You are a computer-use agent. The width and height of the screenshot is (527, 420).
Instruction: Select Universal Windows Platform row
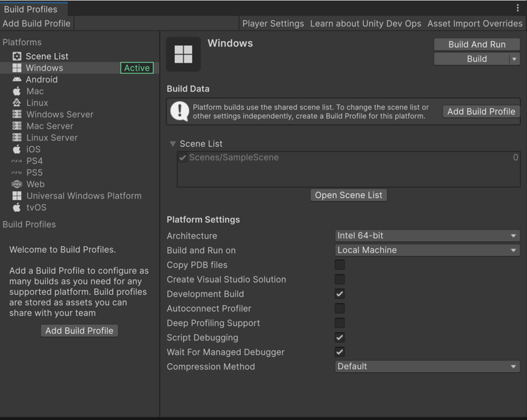coord(79,196)
